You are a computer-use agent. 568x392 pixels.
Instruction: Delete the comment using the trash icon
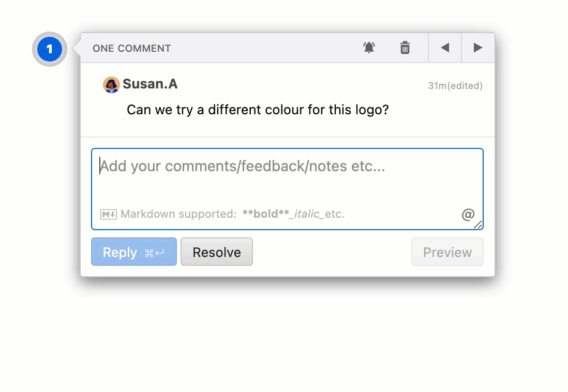[405, 47]
